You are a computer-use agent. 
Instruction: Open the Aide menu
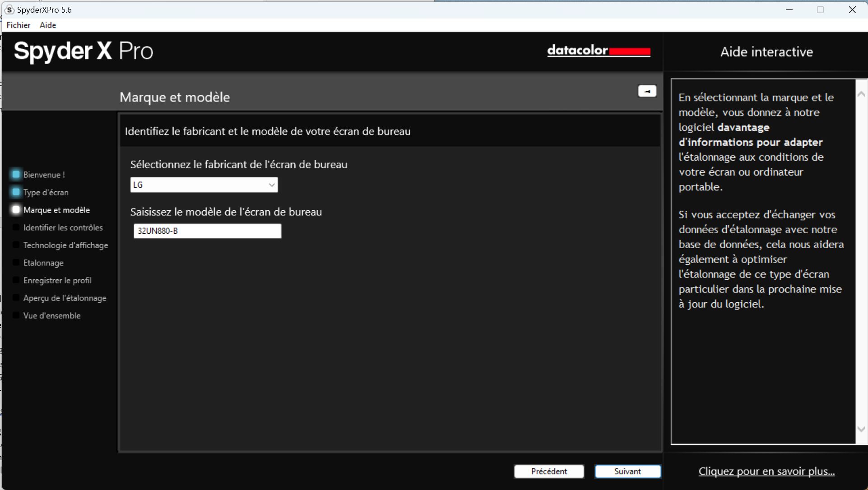click(48, 25)
